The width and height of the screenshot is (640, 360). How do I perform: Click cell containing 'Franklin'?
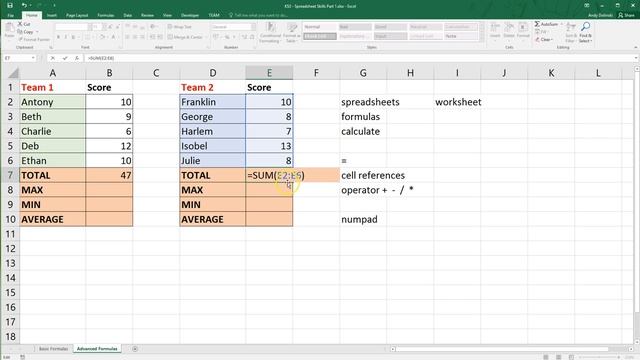click(213, 102)
